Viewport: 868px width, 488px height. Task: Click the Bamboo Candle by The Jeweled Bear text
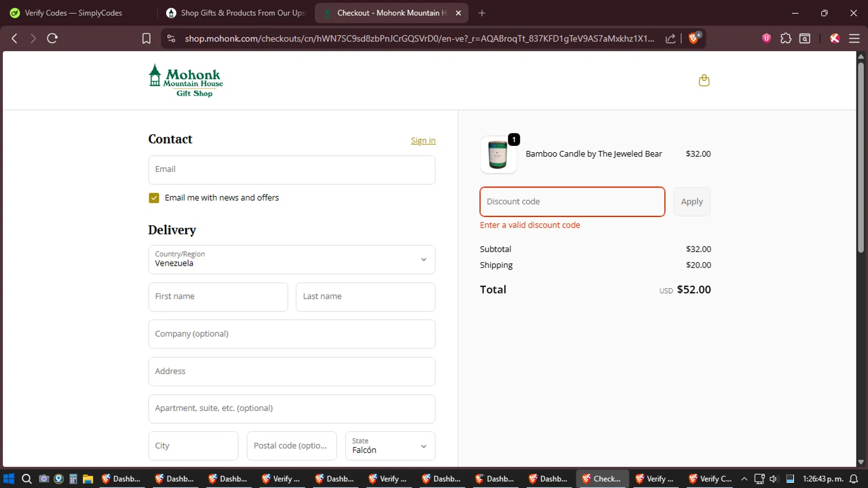pyautogui.click(x=594, y=154)
